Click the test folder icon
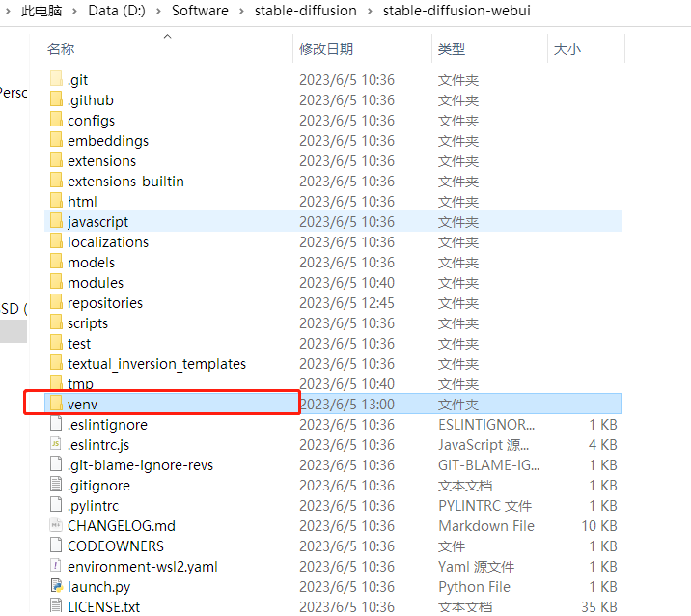Viewport: 691px width, 616px height. [x=56, y=343]
